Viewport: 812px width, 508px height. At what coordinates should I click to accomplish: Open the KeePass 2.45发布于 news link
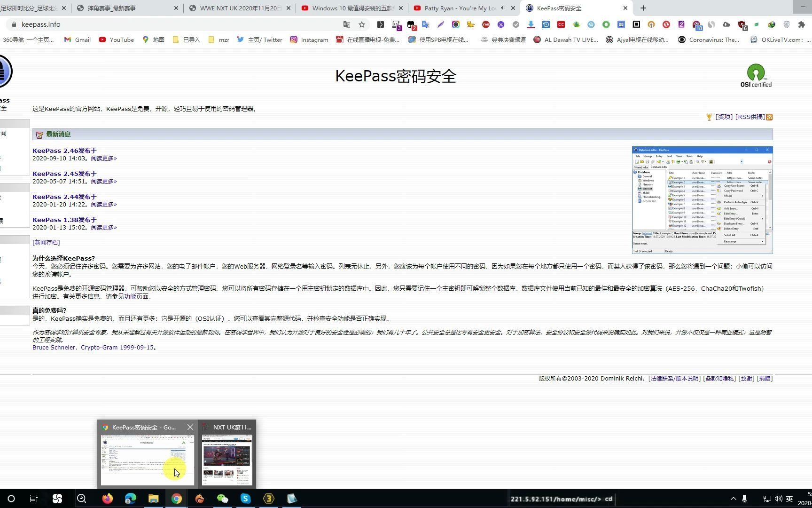click(x=64, y=174)
